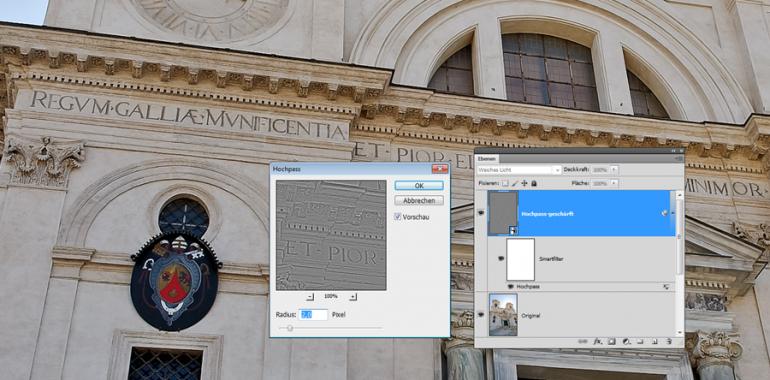This screenshot has width=770, height=380.
Task: Open the Weiches Licht blend mode dropdown
Action: (519, 170)
